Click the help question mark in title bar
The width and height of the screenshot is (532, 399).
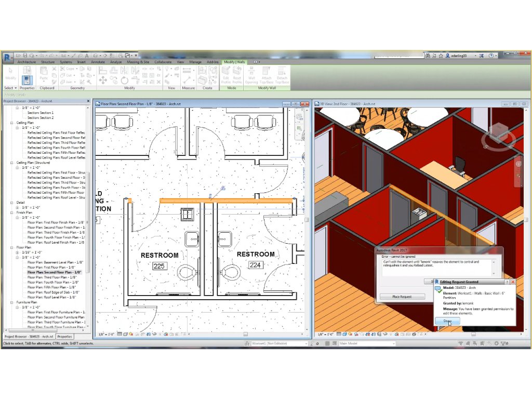point(491,56)
